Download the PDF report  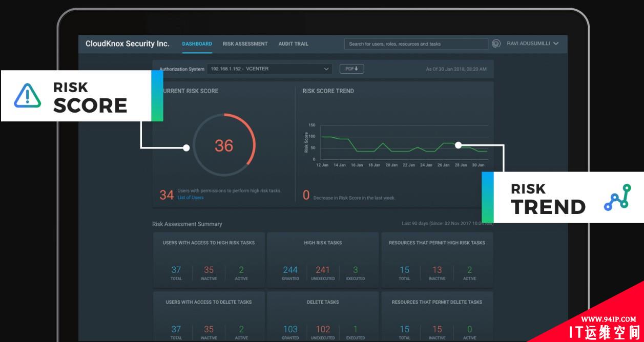(x=351, y=69)
